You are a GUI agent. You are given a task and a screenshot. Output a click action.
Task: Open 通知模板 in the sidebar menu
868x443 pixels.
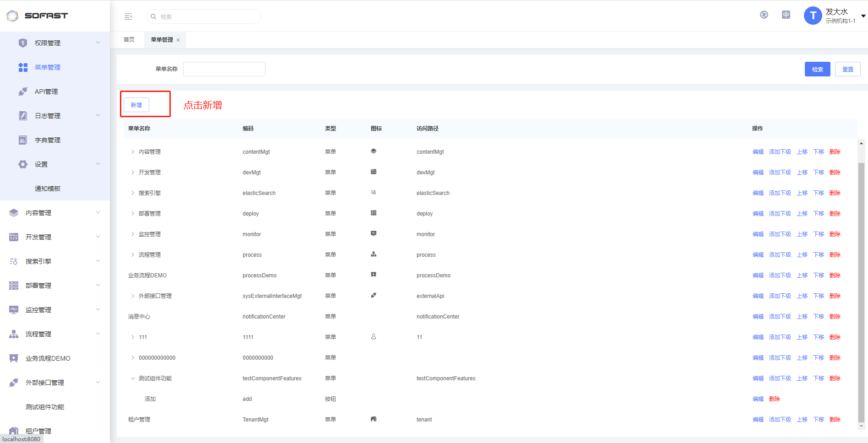(48, 189)
